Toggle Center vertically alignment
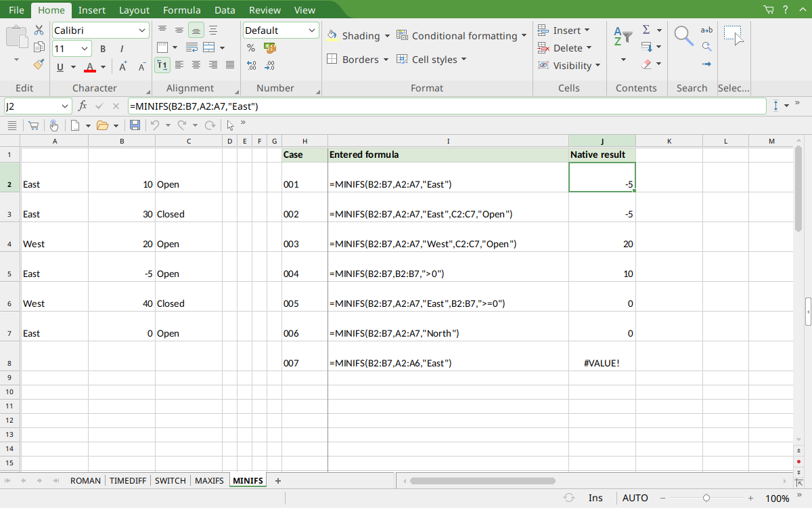812x508 pixels. [179, 30]
